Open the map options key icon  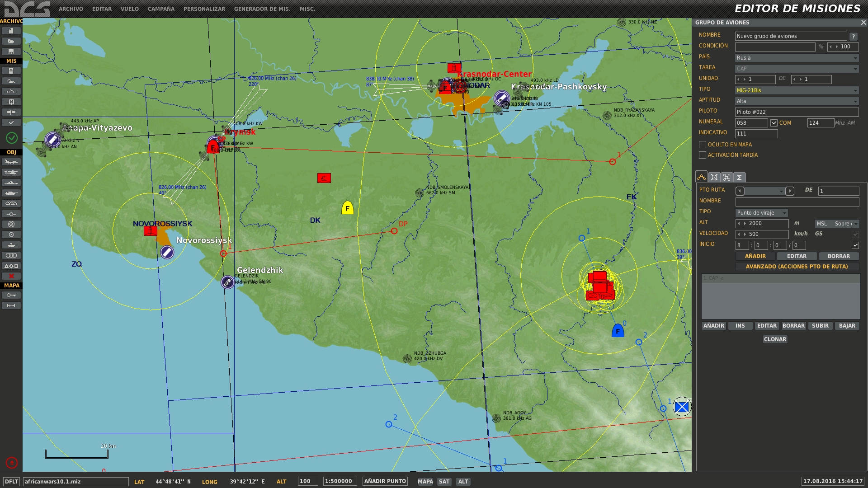pos(11,295)
